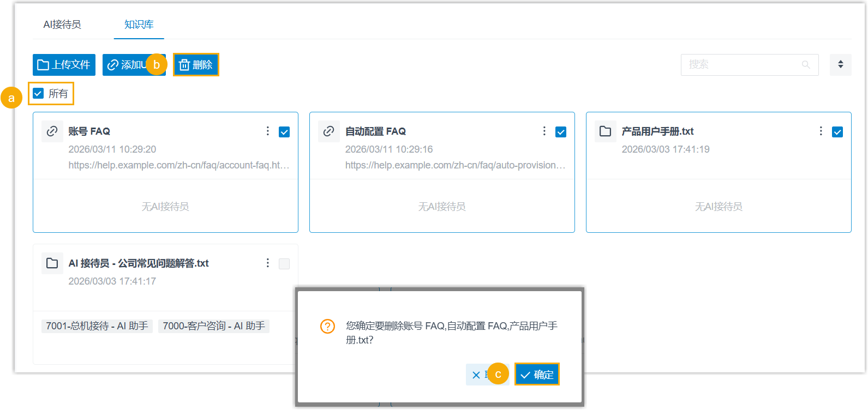Click the folder icon on 产品用户手册.txt card

pyautogui.click(x=605, y=131)
